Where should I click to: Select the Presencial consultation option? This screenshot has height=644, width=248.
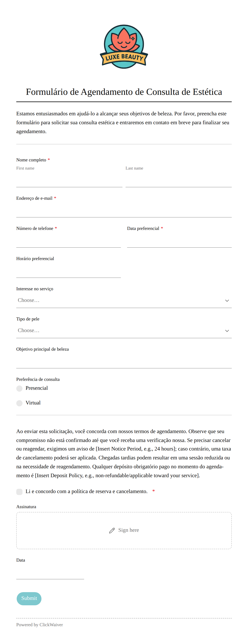pos(19,388)
